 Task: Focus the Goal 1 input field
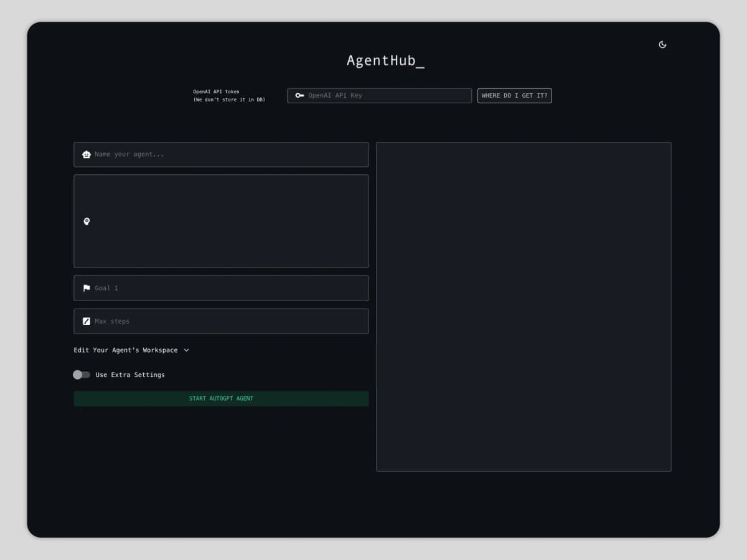point(221,288)
